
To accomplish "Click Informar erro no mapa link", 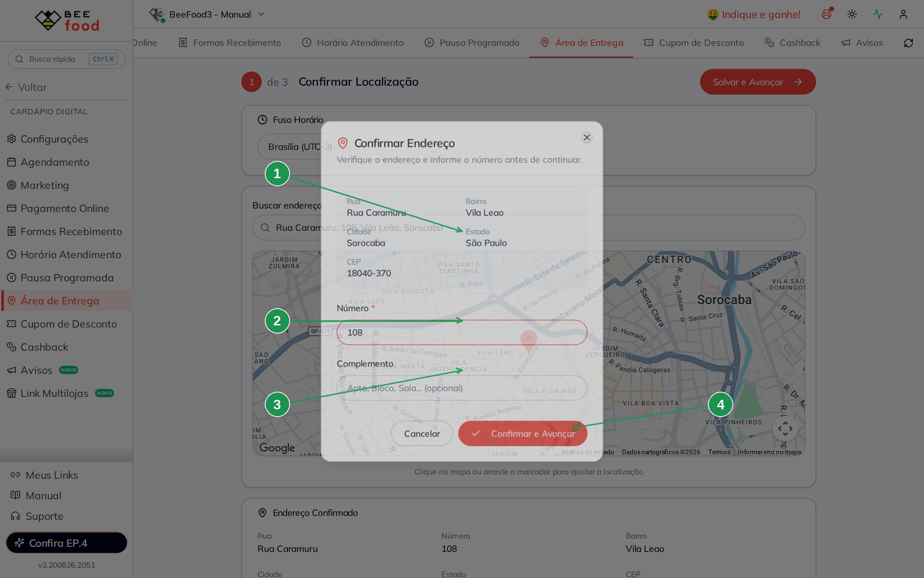I will 769,452.
